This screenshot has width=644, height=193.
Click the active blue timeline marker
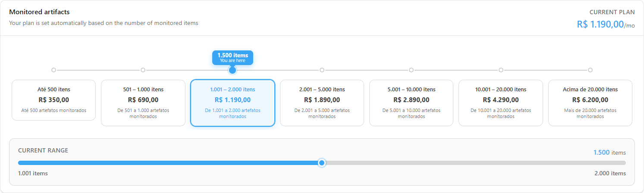(x=232, y=70)
